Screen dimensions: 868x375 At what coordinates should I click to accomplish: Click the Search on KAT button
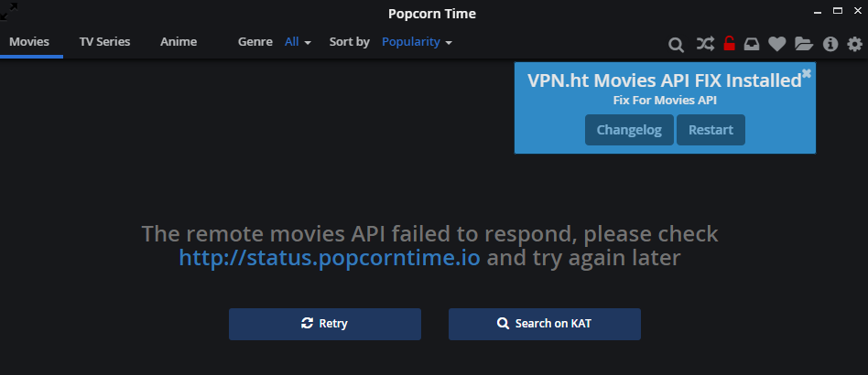coord(544,324)
